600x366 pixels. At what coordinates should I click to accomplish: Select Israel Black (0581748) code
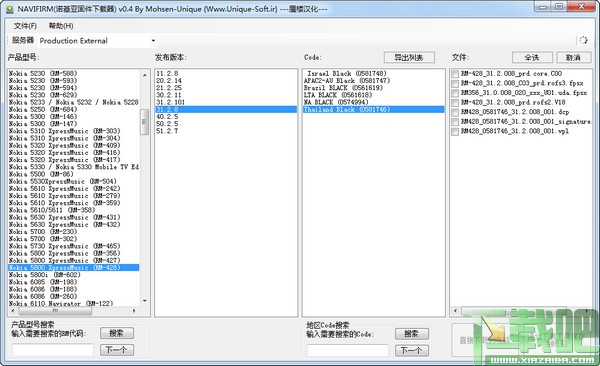(x=373, y=73)
